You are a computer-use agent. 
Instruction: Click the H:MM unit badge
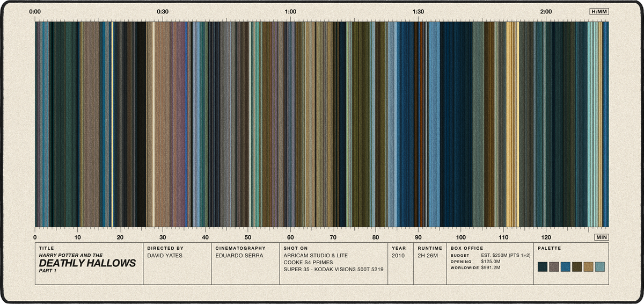[599, 11]
